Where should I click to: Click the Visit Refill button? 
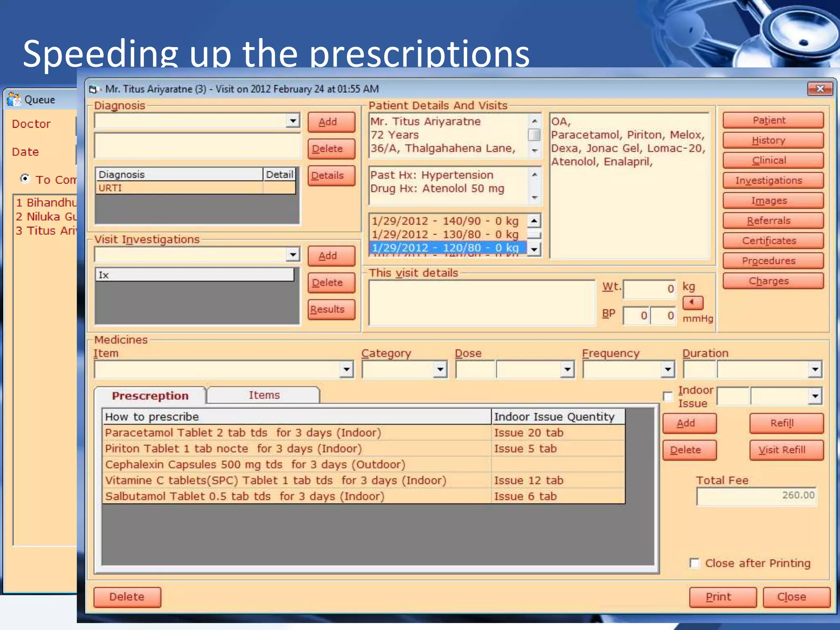click(x=786, y=450)
